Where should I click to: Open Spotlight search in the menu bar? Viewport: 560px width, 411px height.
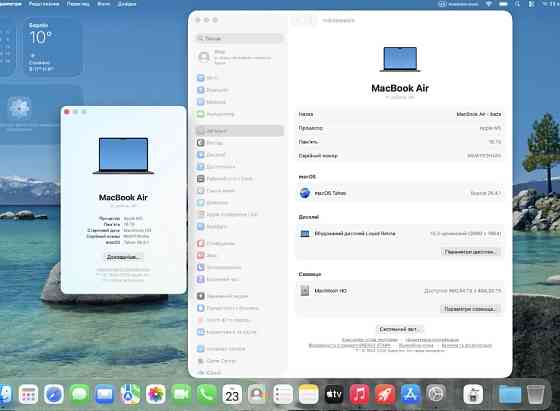tap(518, 4)
